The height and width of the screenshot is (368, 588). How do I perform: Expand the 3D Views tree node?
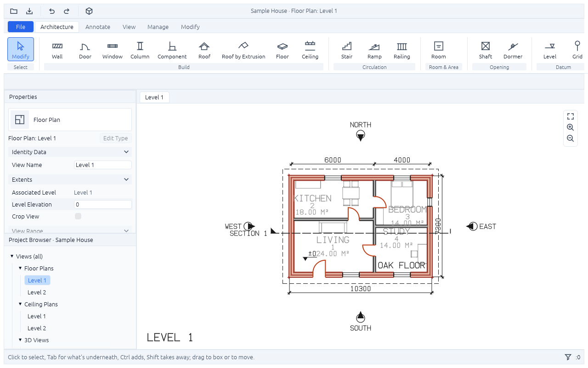tap(20, 340)
